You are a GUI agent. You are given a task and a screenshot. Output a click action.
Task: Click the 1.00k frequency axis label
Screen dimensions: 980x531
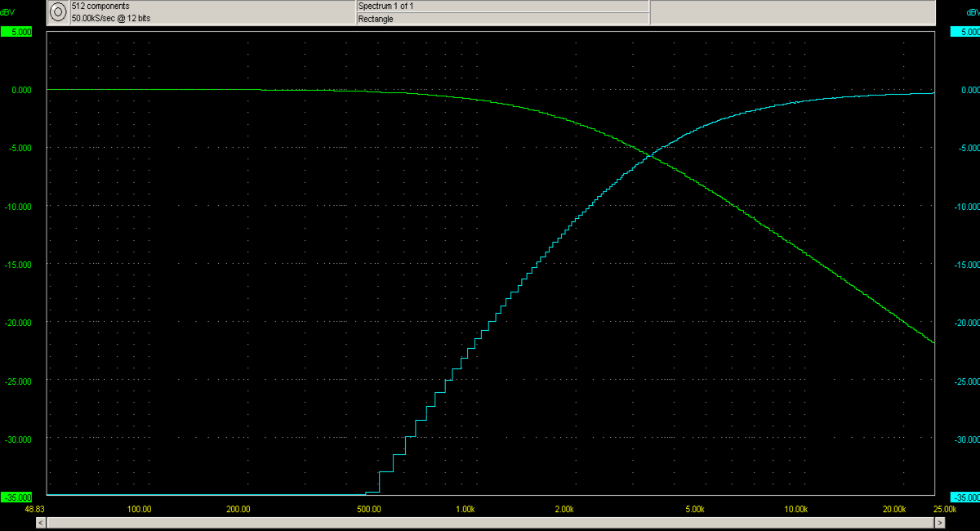click(x=465, y=508)
